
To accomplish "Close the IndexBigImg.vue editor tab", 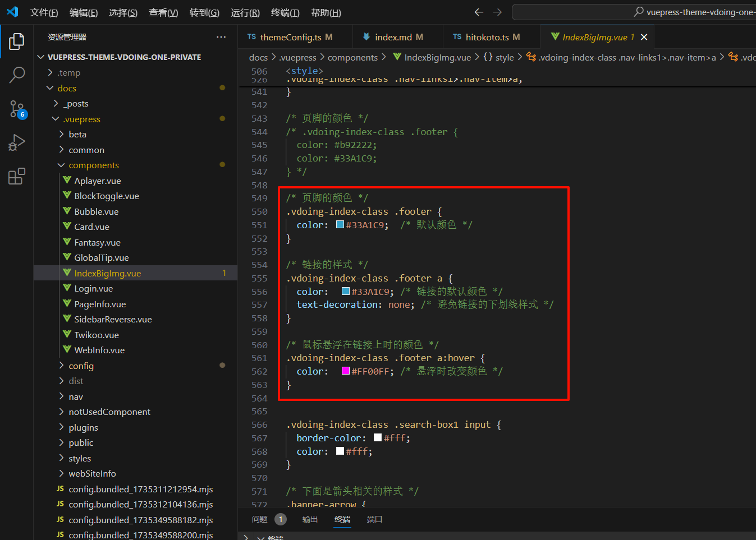I will pos(644,37).
